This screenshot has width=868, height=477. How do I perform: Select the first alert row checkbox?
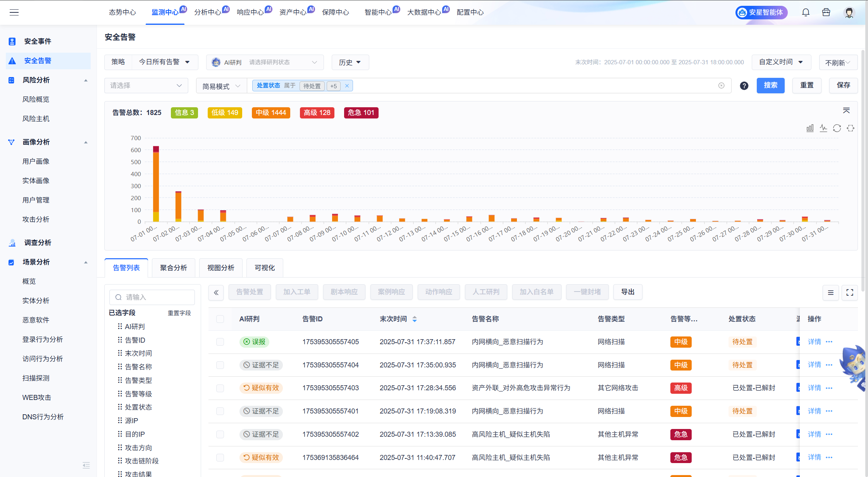click(220, 342)
